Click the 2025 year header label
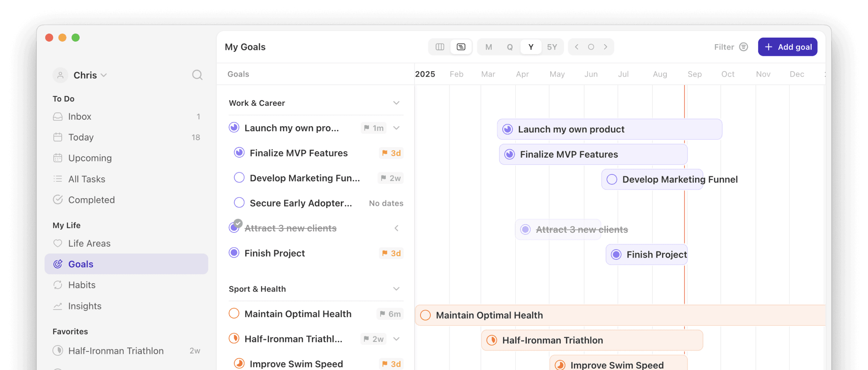 (x=425, y=74)
